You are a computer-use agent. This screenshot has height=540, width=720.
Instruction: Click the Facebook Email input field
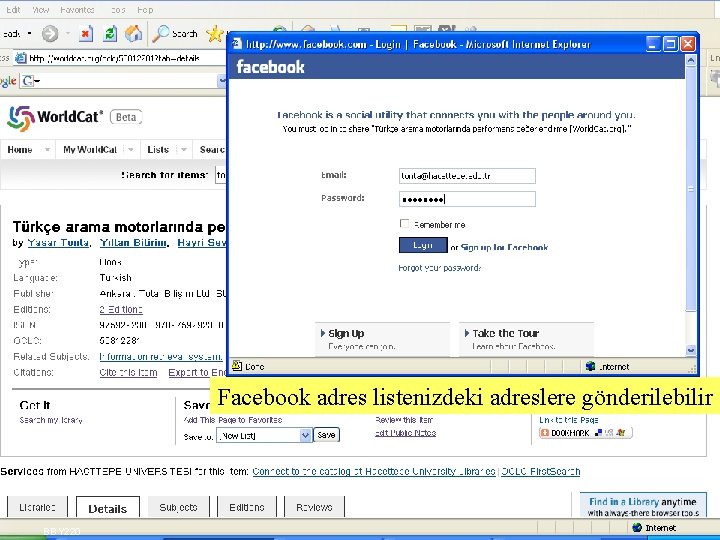[467, 176]
